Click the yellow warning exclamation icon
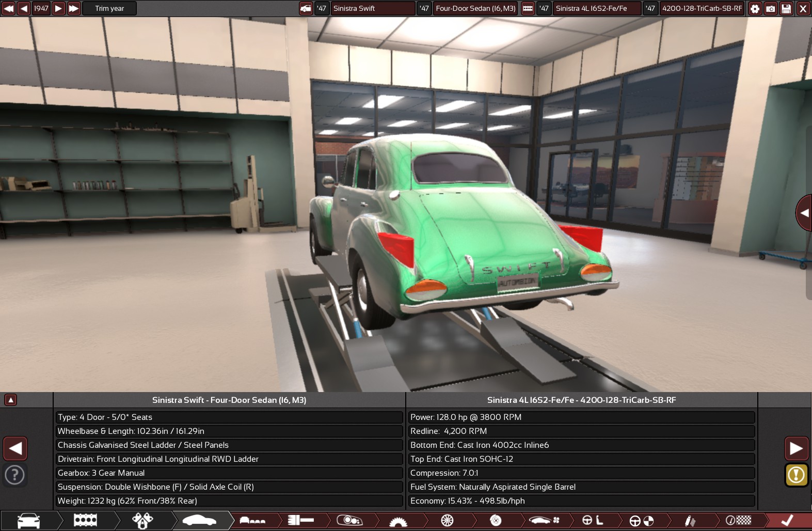812x531 pixels. coord(796,475)
